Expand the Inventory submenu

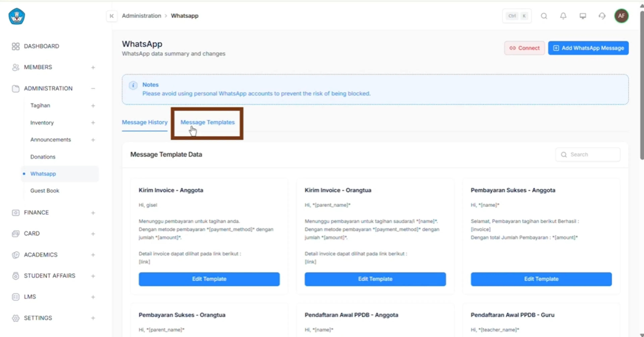click(93, 123)
